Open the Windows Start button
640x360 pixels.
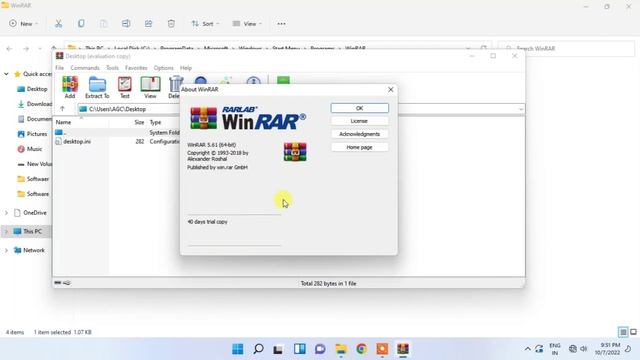(238, 349)
